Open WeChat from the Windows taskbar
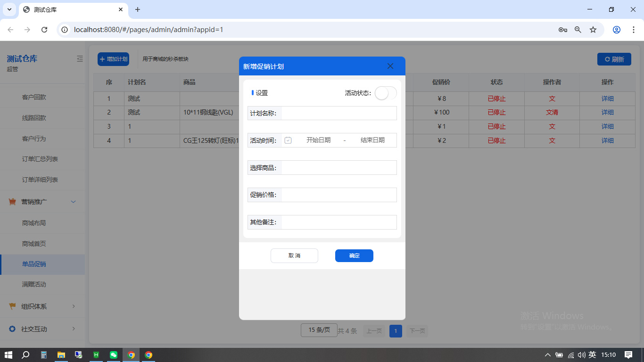Screen dimensions: 644x362 (114, 355)
